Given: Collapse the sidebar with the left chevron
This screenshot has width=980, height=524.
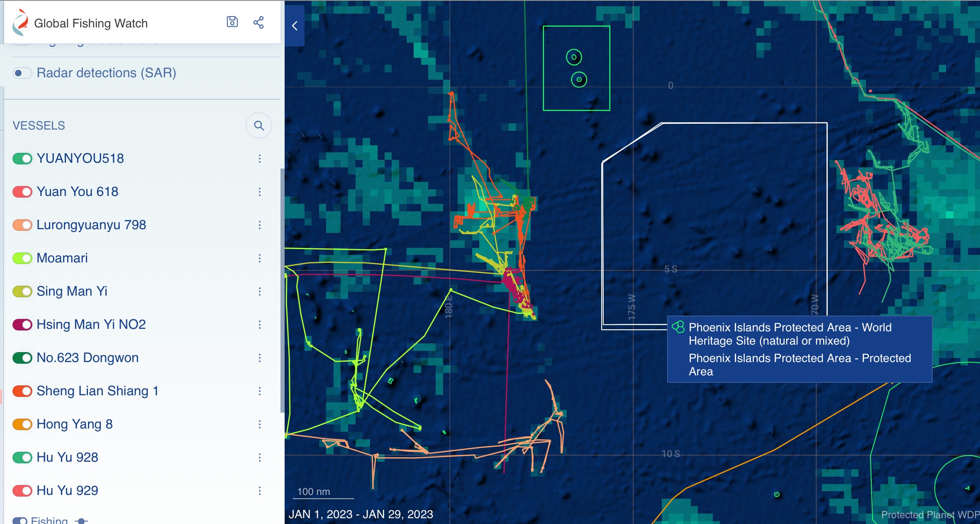Looking at the screenshot, I should (x=295, y=26).
